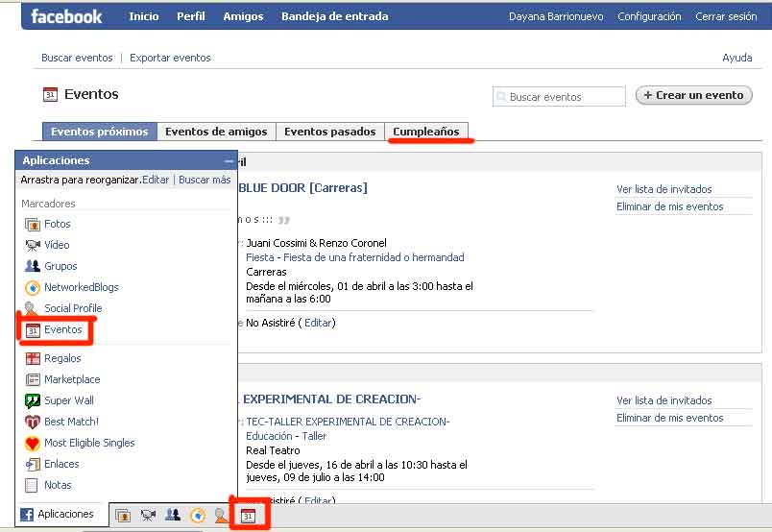Click the Real Teatro location text

(x=273, y=450)
